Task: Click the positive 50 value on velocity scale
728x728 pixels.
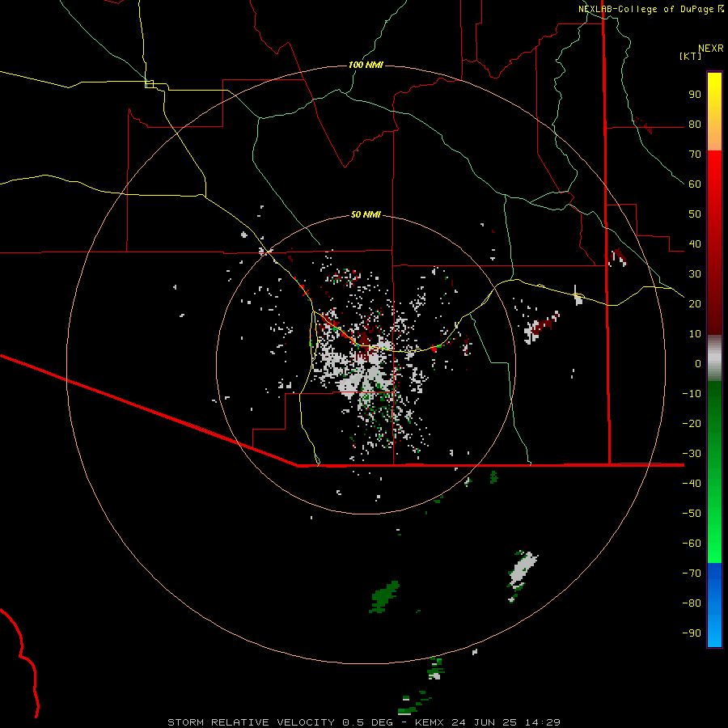Action: (x=695, y=214)
